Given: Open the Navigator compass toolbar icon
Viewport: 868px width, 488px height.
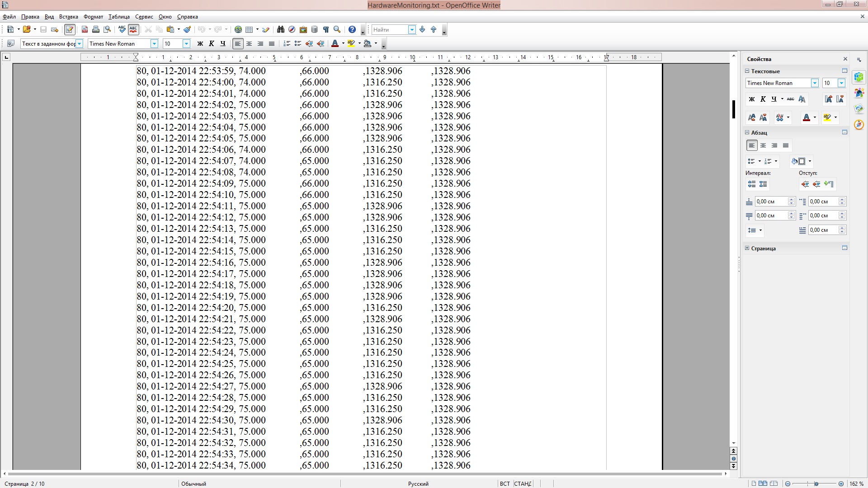Looking at the screenshot, I should point(292,29).
